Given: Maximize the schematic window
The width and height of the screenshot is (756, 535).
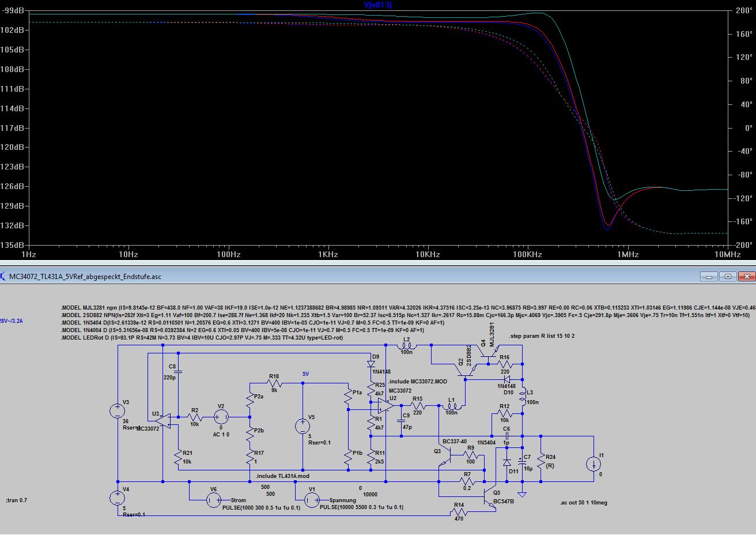Looking at the screenshot, I should pyautogui.click(x=728, y=276).
